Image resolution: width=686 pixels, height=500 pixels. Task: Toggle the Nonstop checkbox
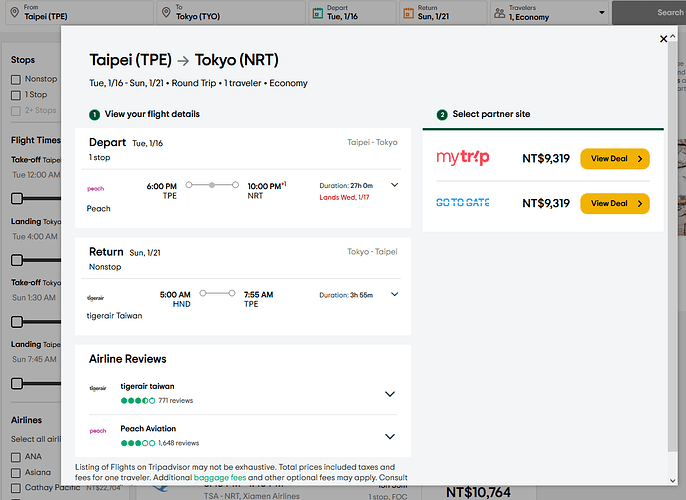(16, 80)
